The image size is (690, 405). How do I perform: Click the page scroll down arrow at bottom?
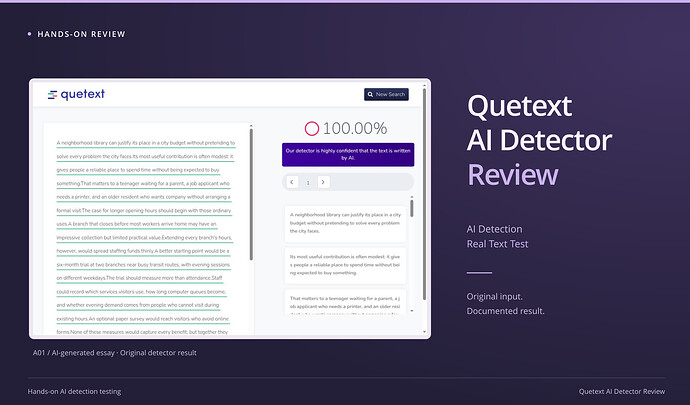pyautogui.click(x=424, y=332)
